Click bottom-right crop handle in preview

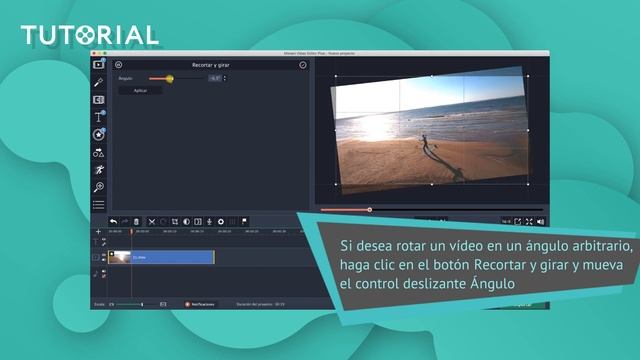(x=528, y=184)
